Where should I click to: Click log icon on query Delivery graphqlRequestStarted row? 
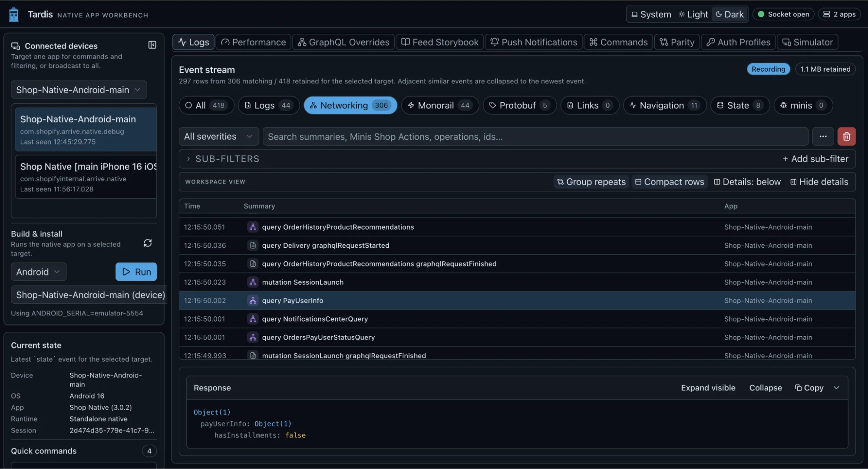pyautogui.click(x=253, y=246)
